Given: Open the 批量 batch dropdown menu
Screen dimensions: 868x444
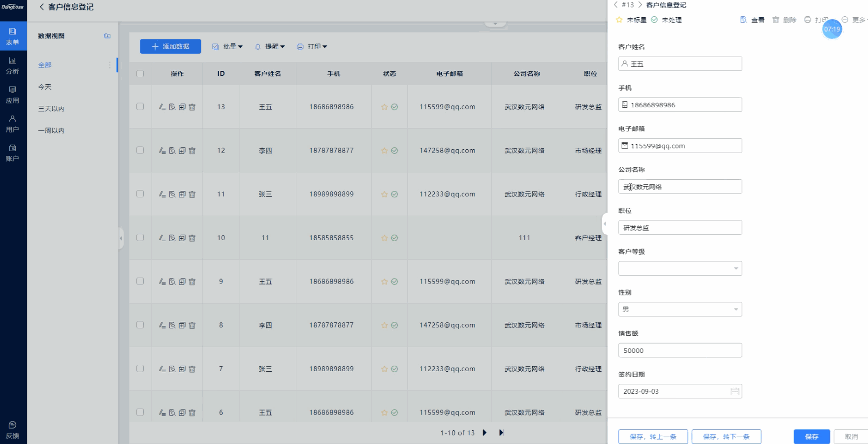Looking at the screenshot, I should pyautogui.click(x=227, y=47).
